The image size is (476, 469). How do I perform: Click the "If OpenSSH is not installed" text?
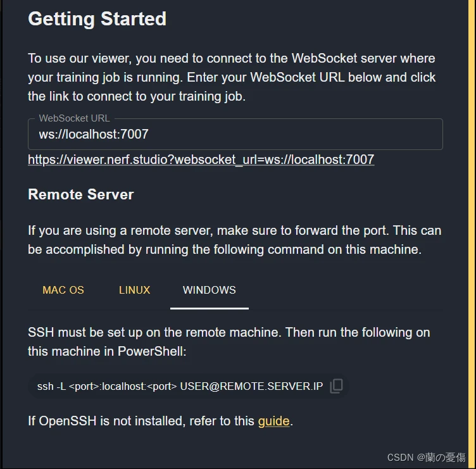(139, 421)
